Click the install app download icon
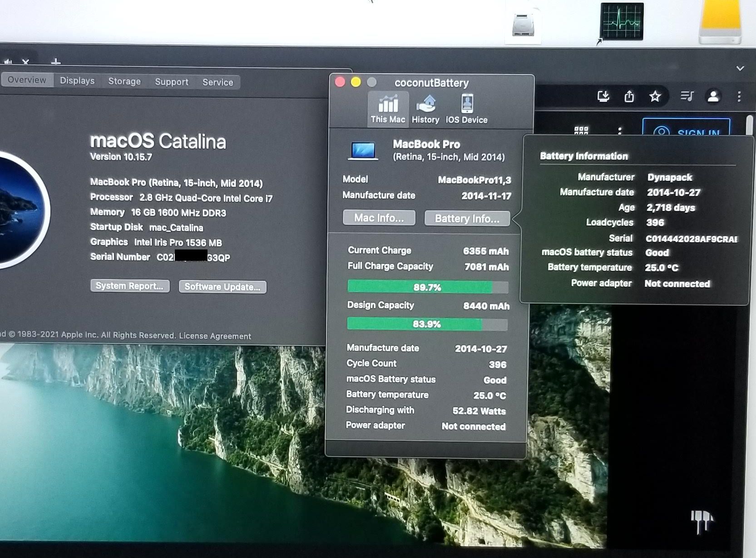 tap(603, 96)
